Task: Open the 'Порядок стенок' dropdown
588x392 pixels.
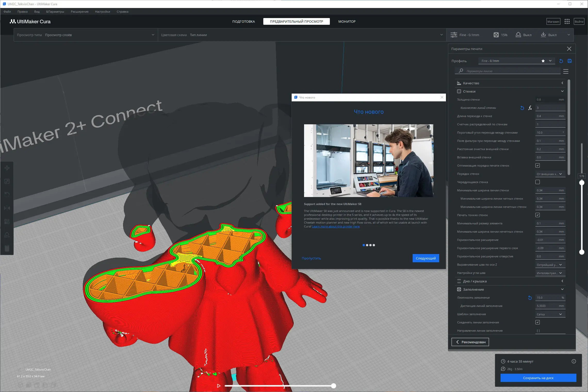Action: pos(550,174)
